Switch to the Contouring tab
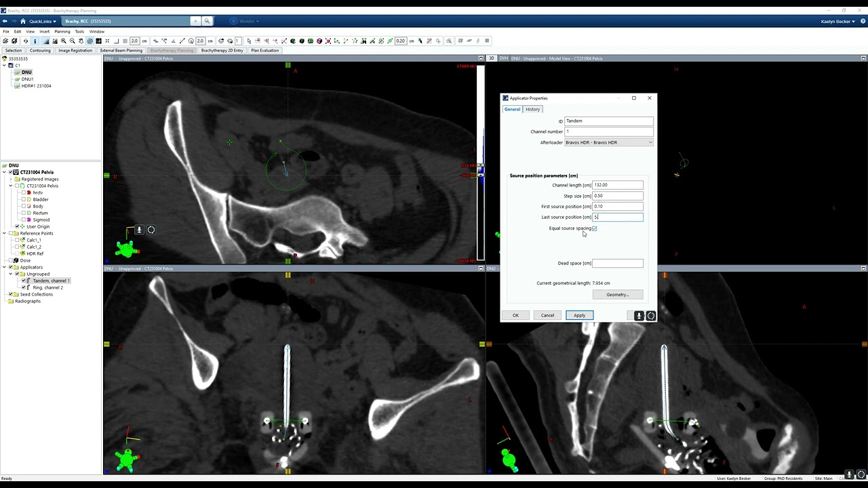868x488 pixels. click(40, 50)
